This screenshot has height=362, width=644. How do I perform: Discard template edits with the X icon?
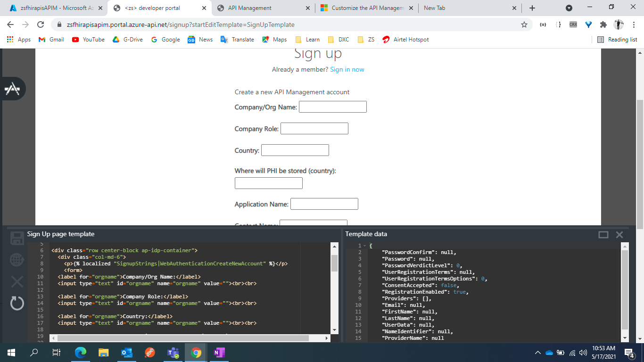pos(17,281)
